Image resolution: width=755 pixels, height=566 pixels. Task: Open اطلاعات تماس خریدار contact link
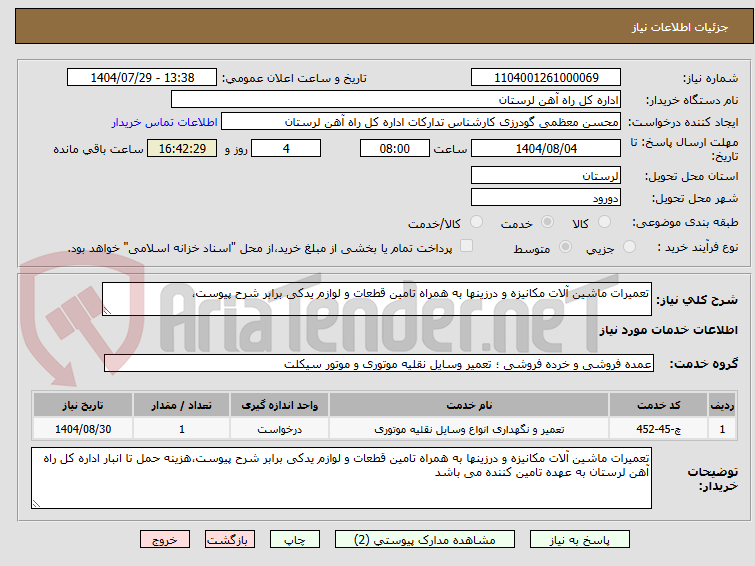pyautogui.click(x=165, y=122)
